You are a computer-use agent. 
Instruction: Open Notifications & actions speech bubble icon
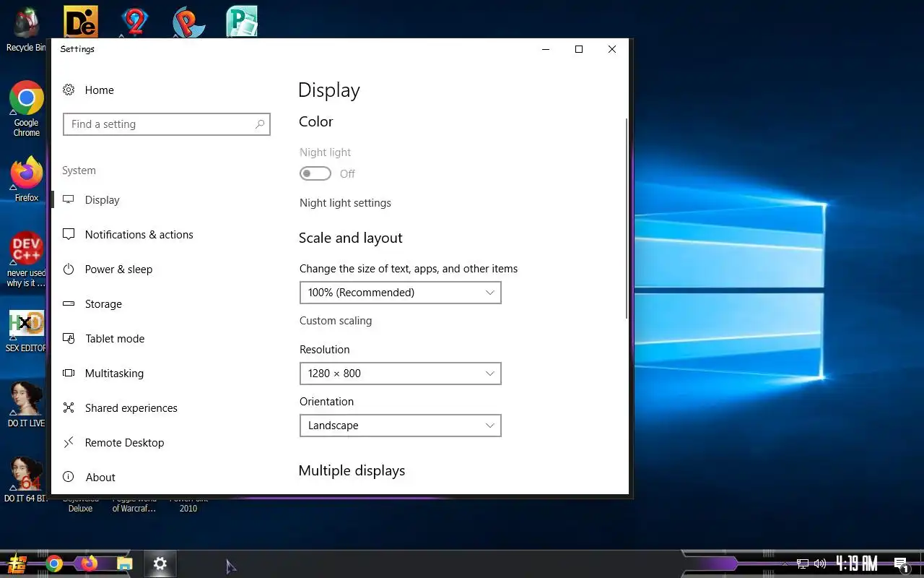[69, 234]
